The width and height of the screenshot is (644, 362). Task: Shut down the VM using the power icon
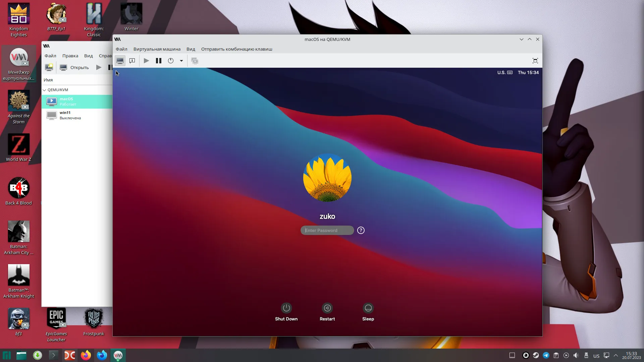coord(171,61)
